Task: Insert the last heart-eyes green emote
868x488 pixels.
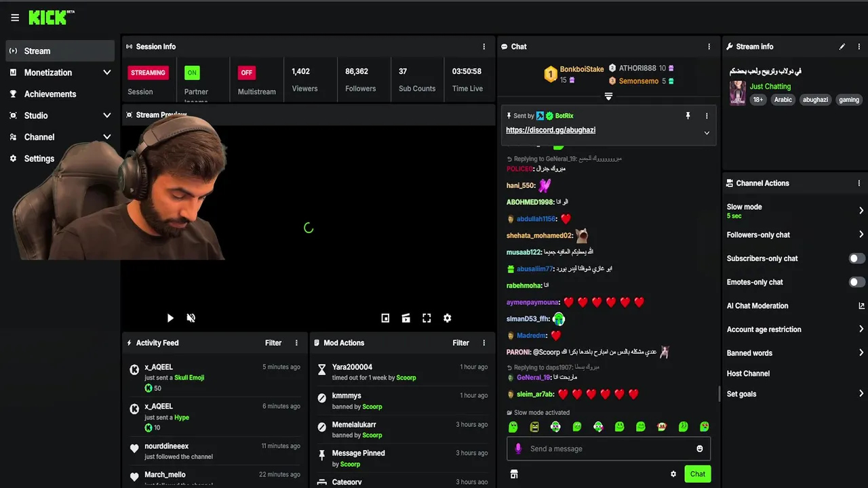Action: point(705,426)
